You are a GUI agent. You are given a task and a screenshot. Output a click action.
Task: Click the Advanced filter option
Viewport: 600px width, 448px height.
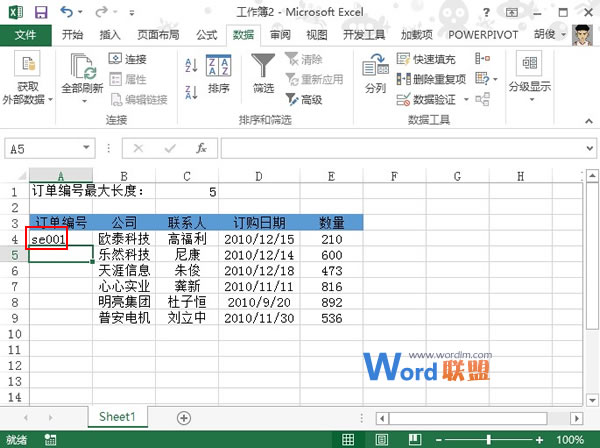pyautogui.click(x=304, y=99)
